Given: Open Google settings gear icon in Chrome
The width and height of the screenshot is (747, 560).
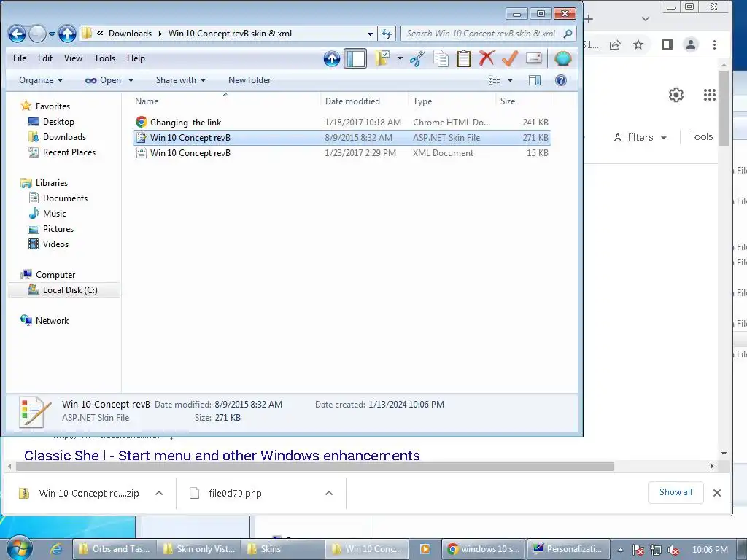Looking at the screenshot, I should [x=676, y=95].
